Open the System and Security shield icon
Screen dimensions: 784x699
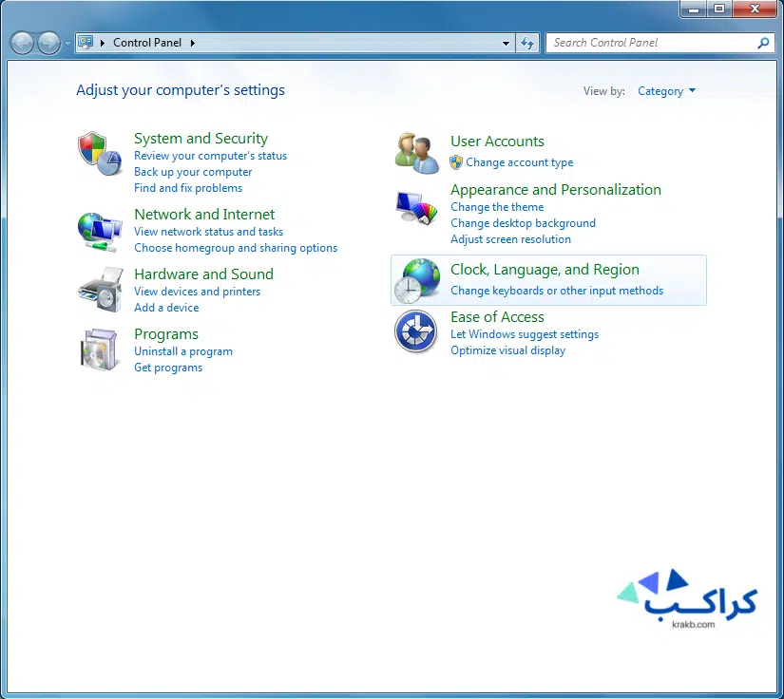(100, 154)
